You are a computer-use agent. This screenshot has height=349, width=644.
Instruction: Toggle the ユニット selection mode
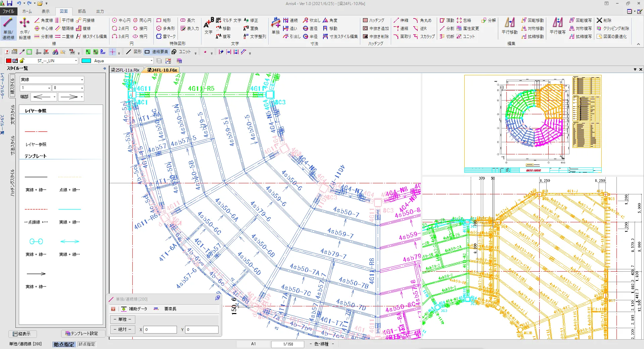[181, 52]
